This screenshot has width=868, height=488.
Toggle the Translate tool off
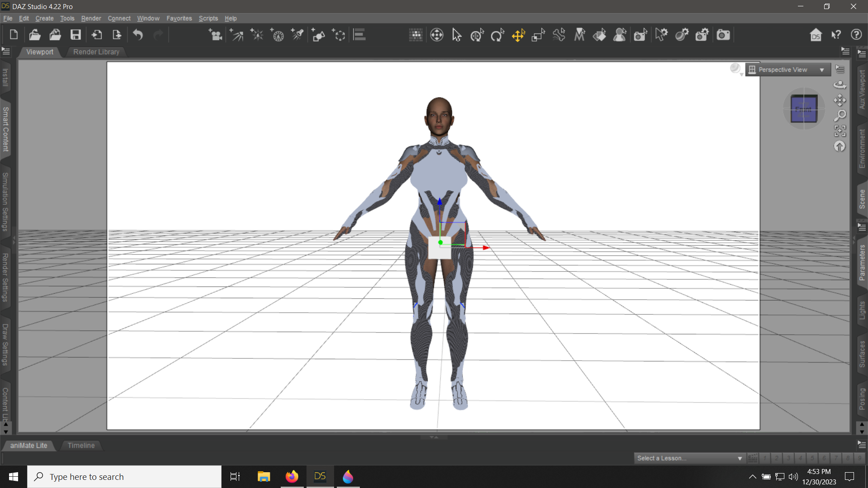pyautogui.click(x=518, y=35)
